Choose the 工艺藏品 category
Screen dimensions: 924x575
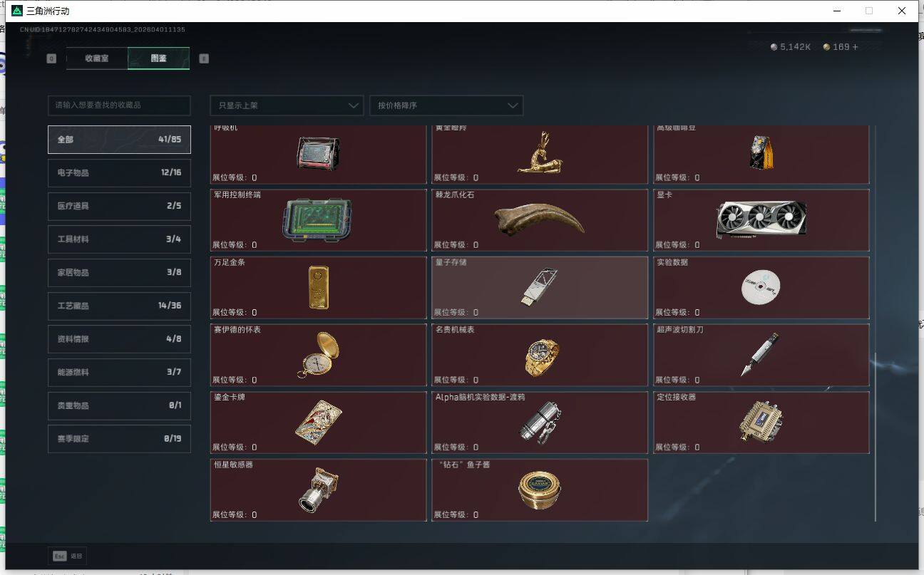(x=119, y=306)
